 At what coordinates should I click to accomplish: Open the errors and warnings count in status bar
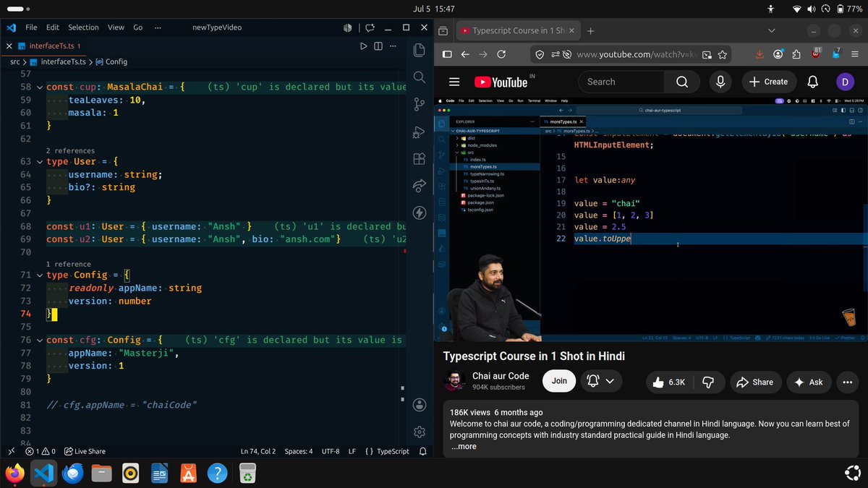point(41,451)
